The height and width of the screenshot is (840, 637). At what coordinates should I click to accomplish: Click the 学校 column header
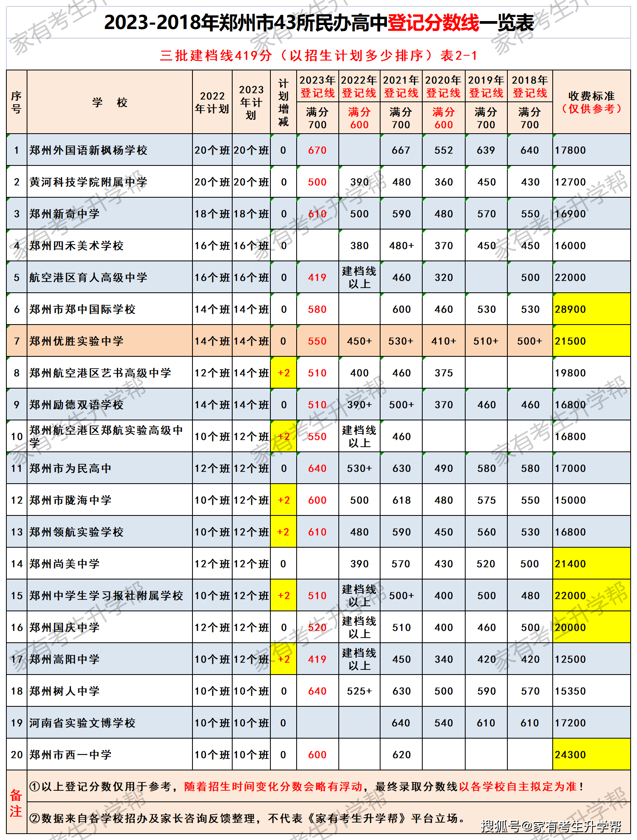click(110, 102)
